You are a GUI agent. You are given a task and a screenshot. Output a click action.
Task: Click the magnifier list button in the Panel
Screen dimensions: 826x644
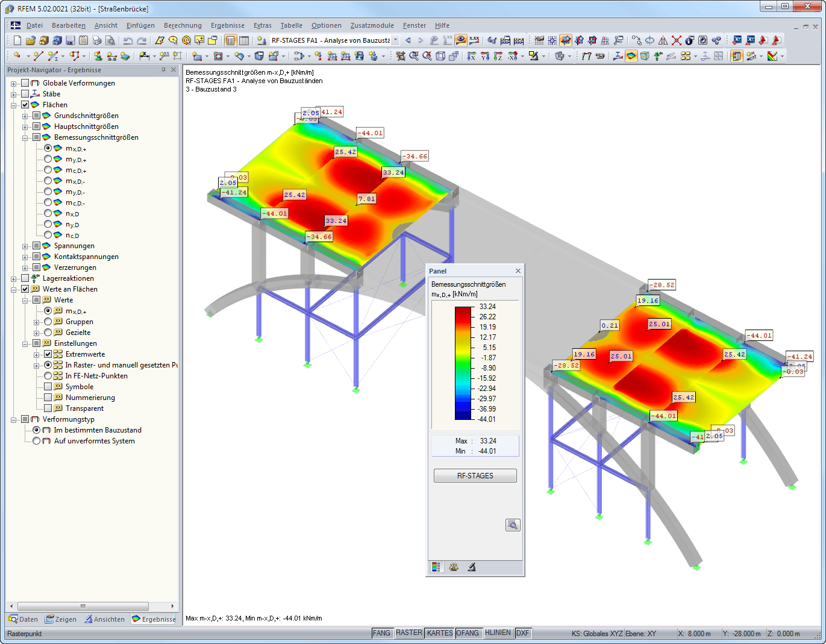coord(513,525)
